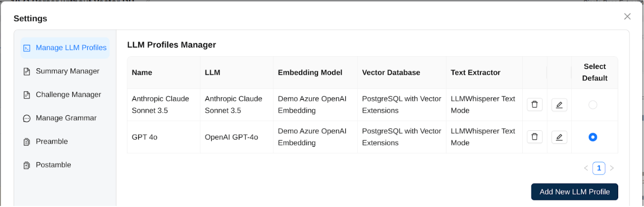Image resolution: width=644 pixels, height=207 pixels.
Task: Edit the GPT 4o profile
Action: click(x=559, y=136)
